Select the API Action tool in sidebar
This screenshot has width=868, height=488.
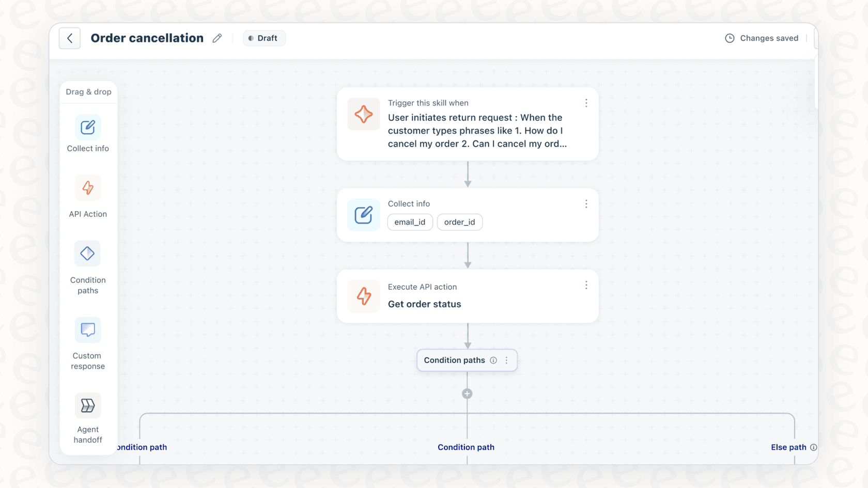point(88,198)
